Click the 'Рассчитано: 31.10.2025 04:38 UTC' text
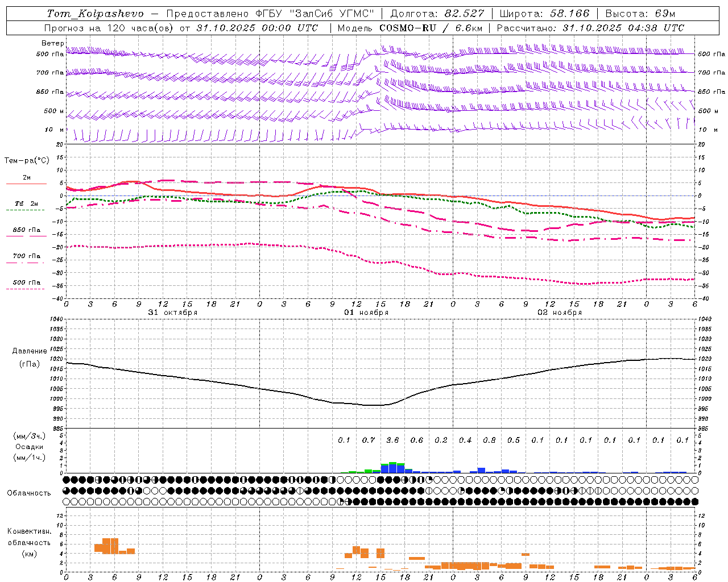The image size is (728, 582). 590,28
